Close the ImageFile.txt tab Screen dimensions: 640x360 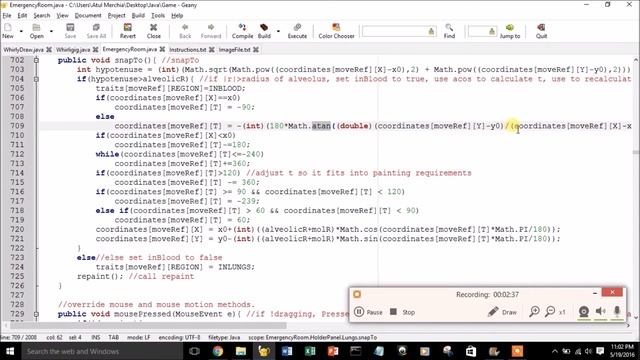(256, 49)
